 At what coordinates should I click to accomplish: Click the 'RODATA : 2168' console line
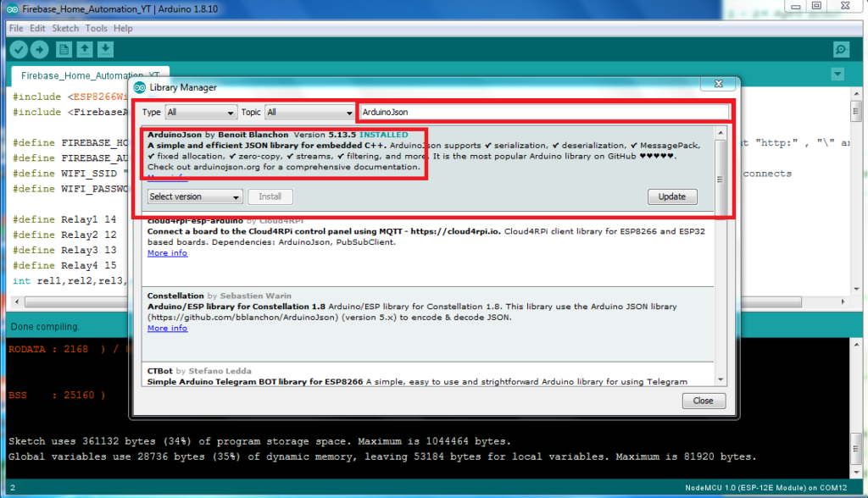point(68,349)
